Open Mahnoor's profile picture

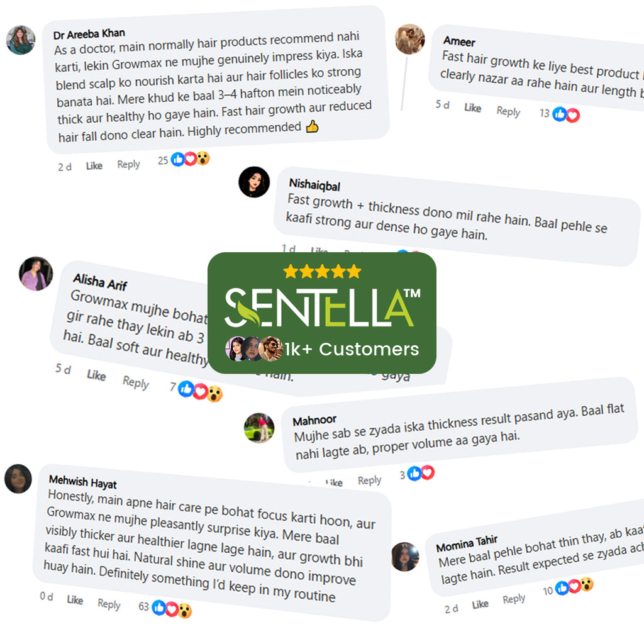coord(259,428)
